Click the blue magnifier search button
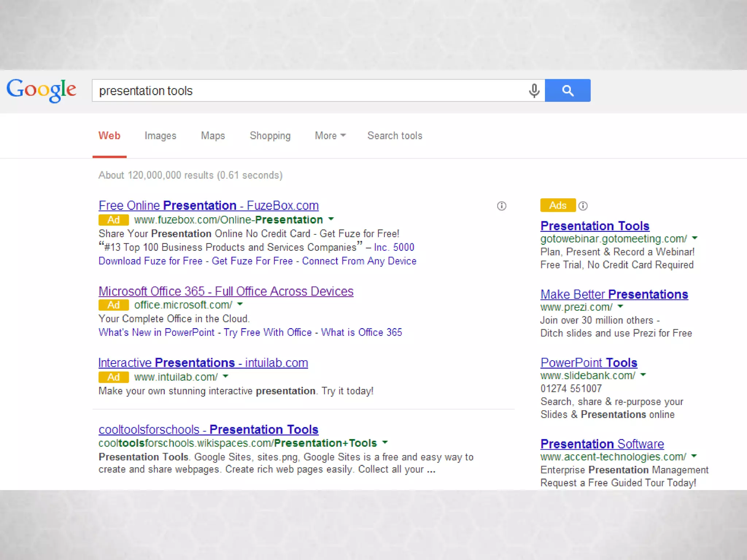Image resolution: width=747 pixels, height=560 pixels. (568, 90)
